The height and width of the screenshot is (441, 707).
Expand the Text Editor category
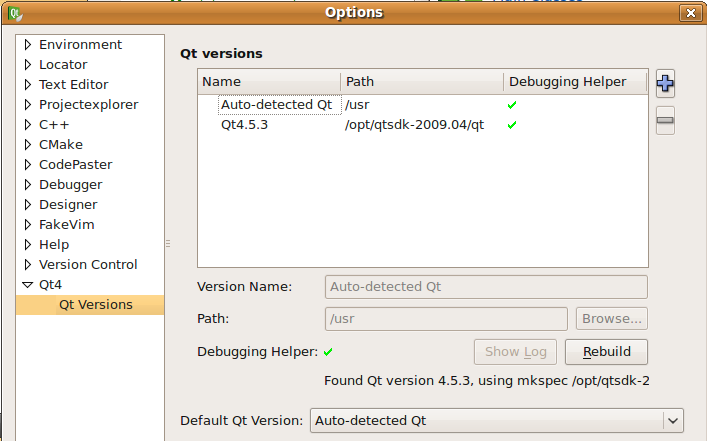pos(28,85)
